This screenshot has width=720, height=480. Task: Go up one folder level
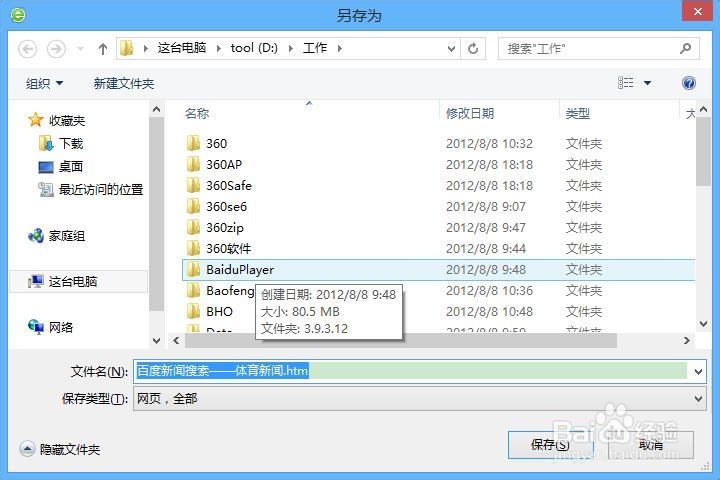tap(103, 49)
